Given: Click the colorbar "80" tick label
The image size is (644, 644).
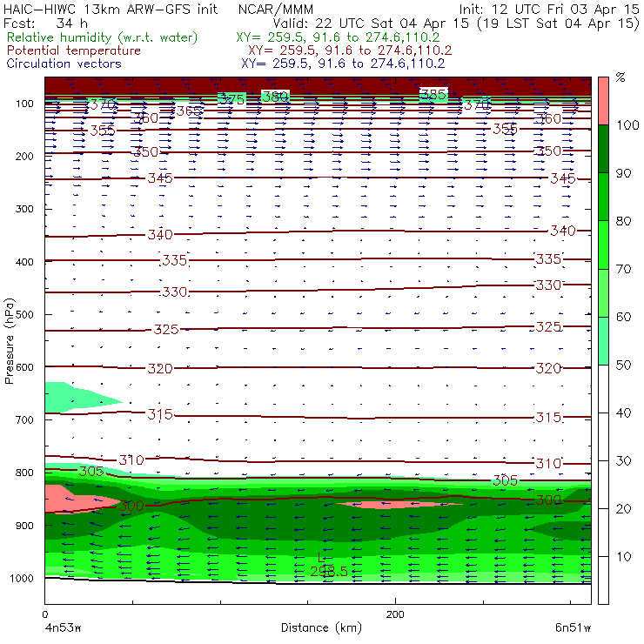Looking at the screenshot, I should (x=623, y=221).
